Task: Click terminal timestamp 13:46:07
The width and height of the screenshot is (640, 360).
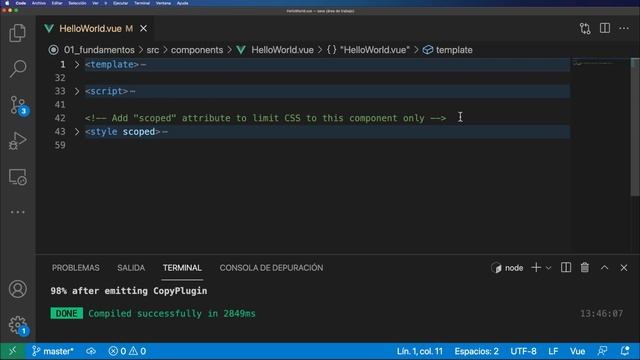Action: [x=601, y=313]
